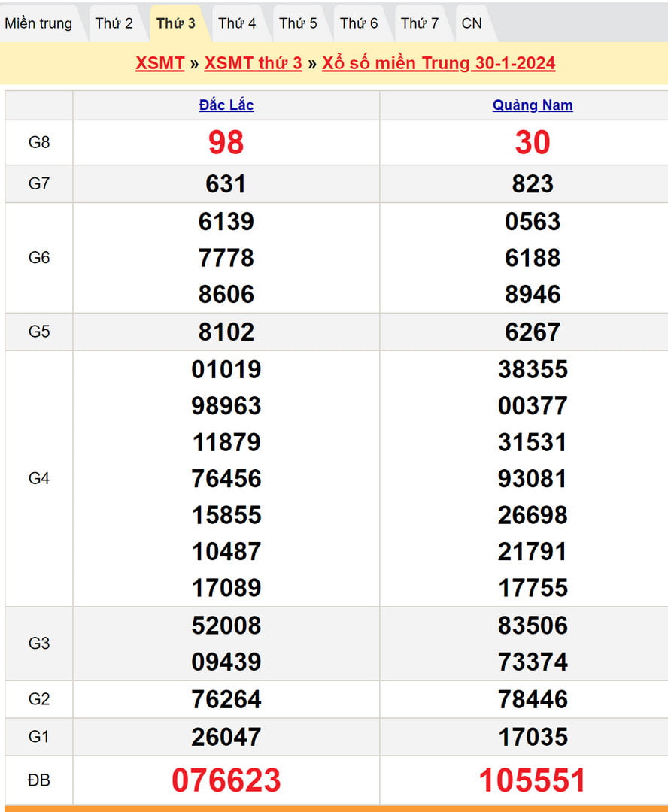
Task: Select the active Thứ 3 tab
Action: (176, 23)
